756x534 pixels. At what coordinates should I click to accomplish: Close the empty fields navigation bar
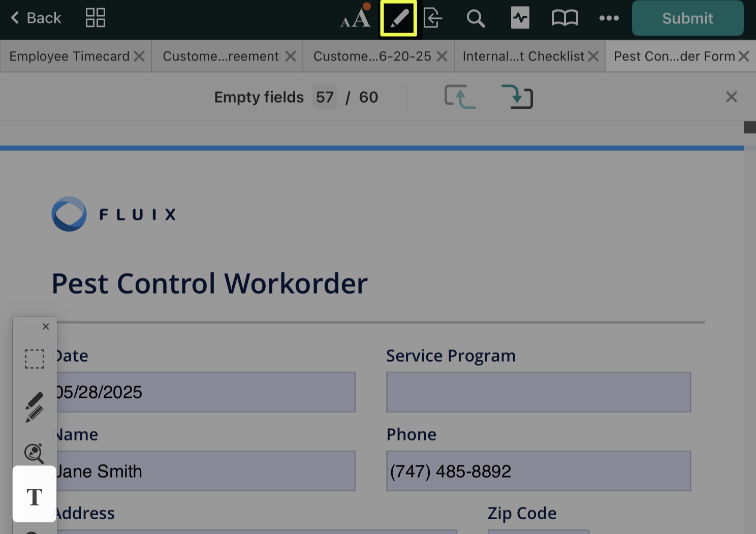pos(731,97)
